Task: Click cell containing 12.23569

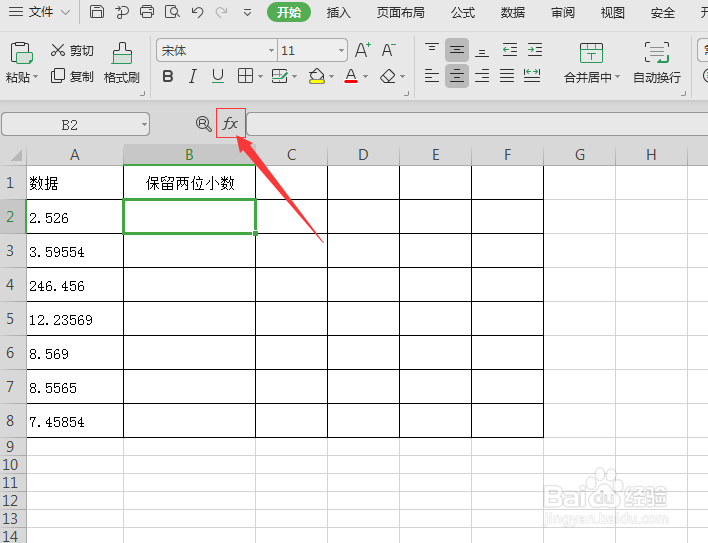Action: pyautogui.click(x=75, y=319)
